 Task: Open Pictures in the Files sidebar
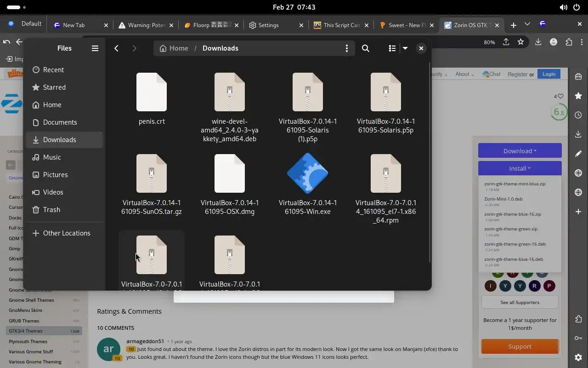pyautogui.click(x=64, y=175)
